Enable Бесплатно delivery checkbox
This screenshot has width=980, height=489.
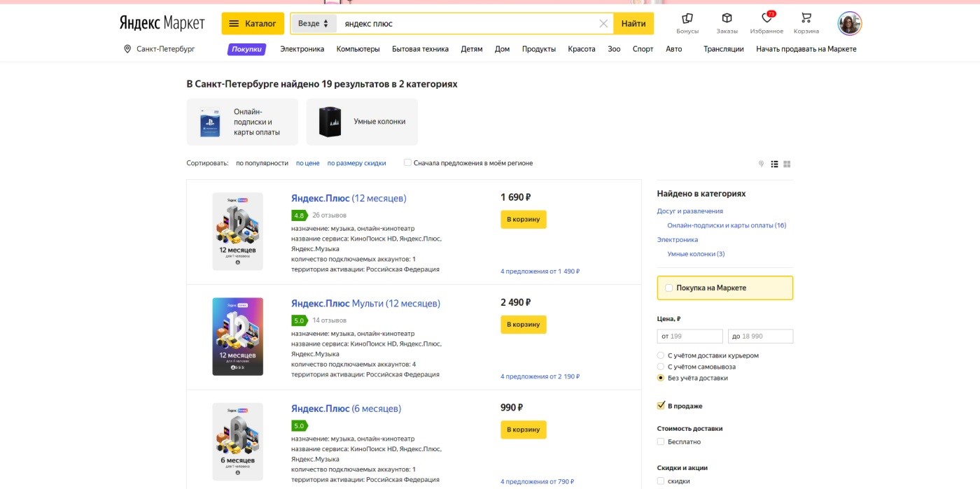point(661,441)
